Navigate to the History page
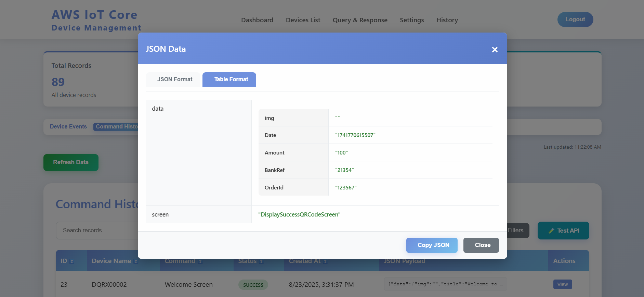Image resolution: width=644 pixels, height=297 pixels. (x=447, y=20)
